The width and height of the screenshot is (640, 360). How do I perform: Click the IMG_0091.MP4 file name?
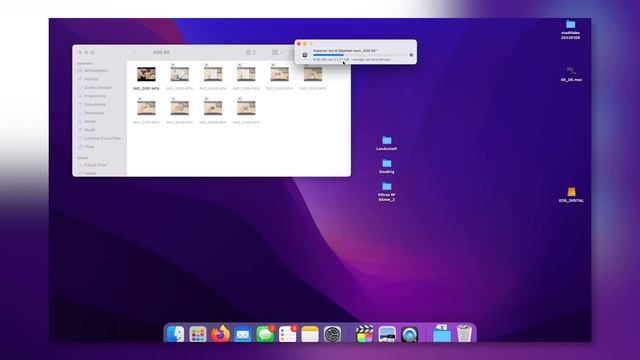(x=146, y=88)
